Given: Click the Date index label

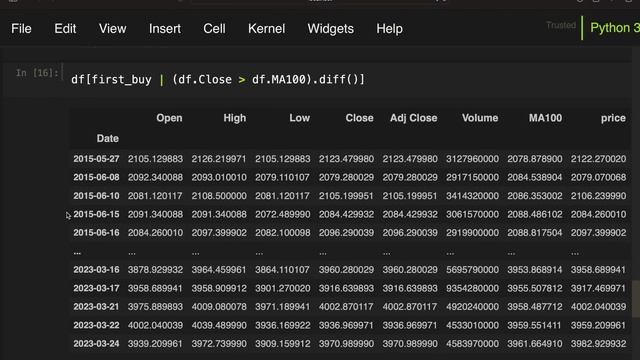Looking at the screenshot, I should pyautogui.click(x=108, y=138).
